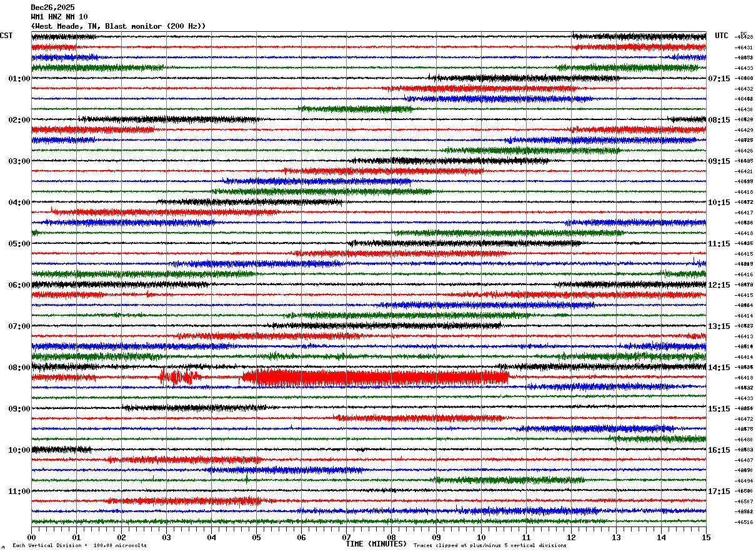Click the 01:00 CST row label
Screen dimensions: 756x554
click(19, 79)
